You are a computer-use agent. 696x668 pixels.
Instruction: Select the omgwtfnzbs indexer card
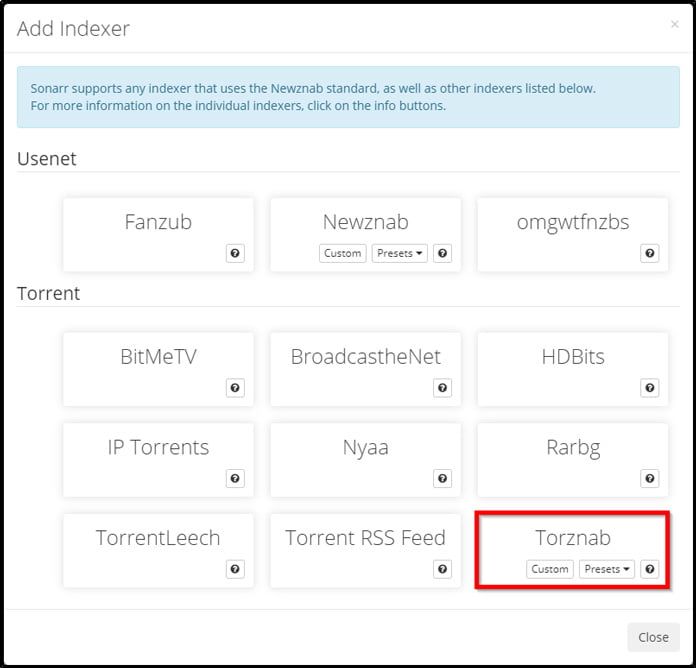tap(573, 235)
